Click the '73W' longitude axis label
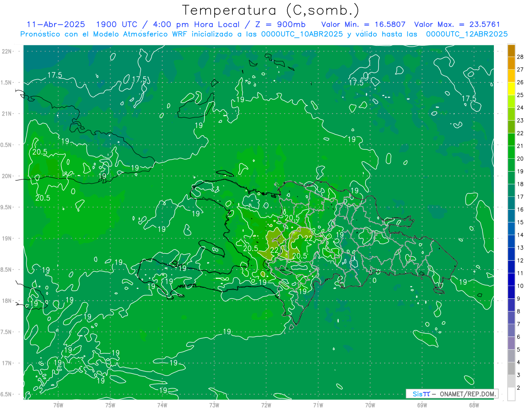The image size is (532, 411). tap(214, 404)
